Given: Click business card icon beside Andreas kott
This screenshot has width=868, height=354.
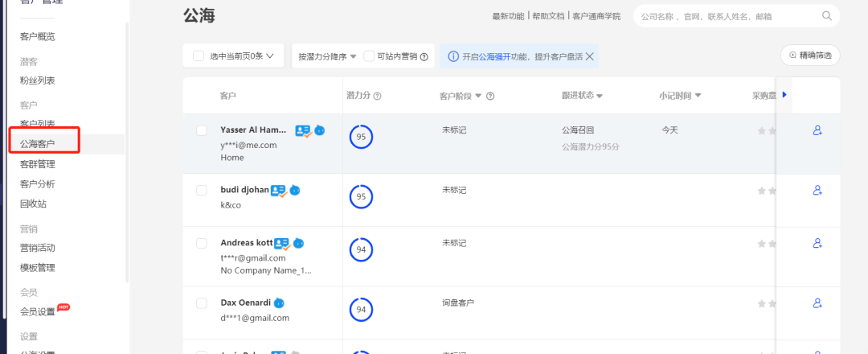Looking at the screenshot, I should click(282, 243).
